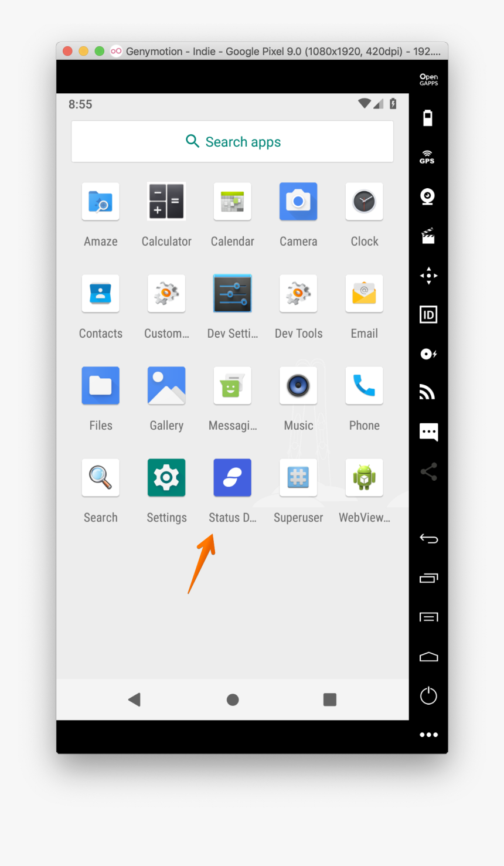Open the Clock app
Viewport: 504px width, 866px height.
[x=365, y=202]
